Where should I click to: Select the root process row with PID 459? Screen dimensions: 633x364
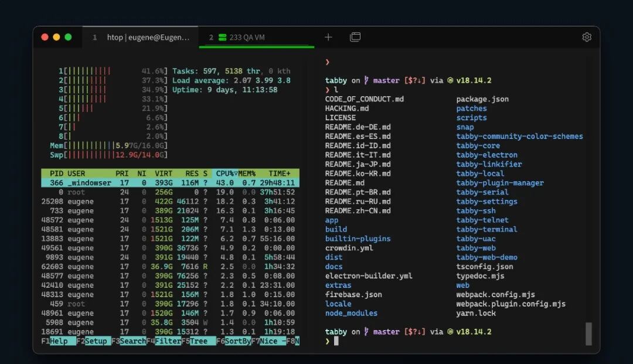[170, 304]
